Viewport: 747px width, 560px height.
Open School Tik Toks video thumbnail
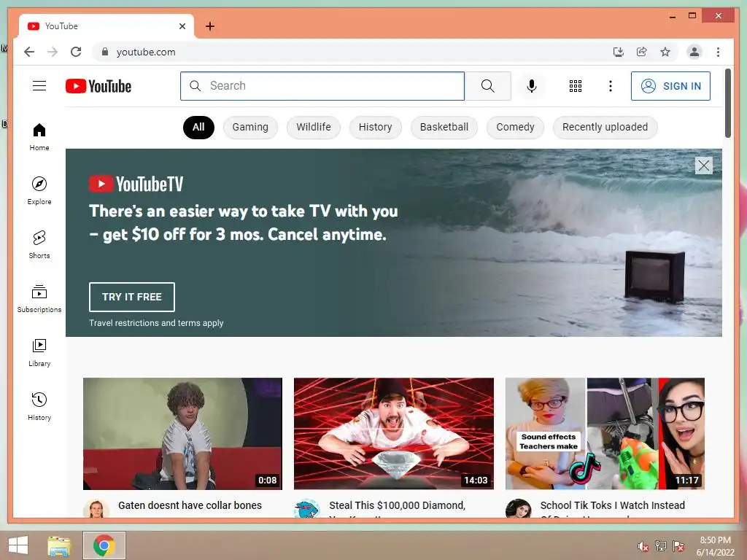click(x=605, y=434)
